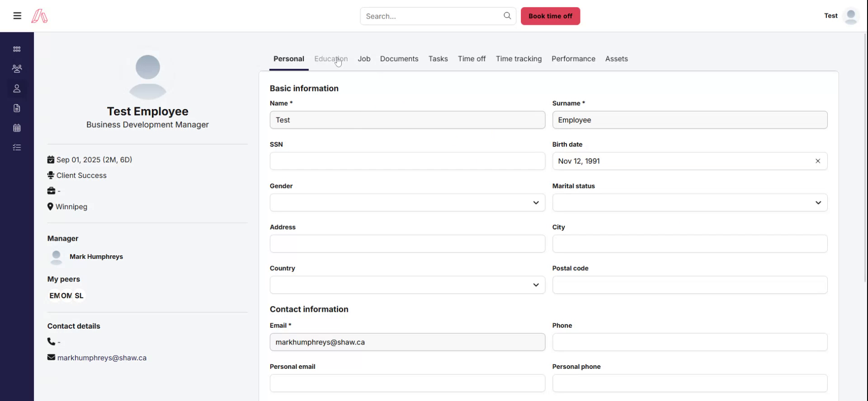The height and width of the screenshot is (401, 868).
Task: Click Mark Humphreys manager avatar
Action: tap(57, 257)
